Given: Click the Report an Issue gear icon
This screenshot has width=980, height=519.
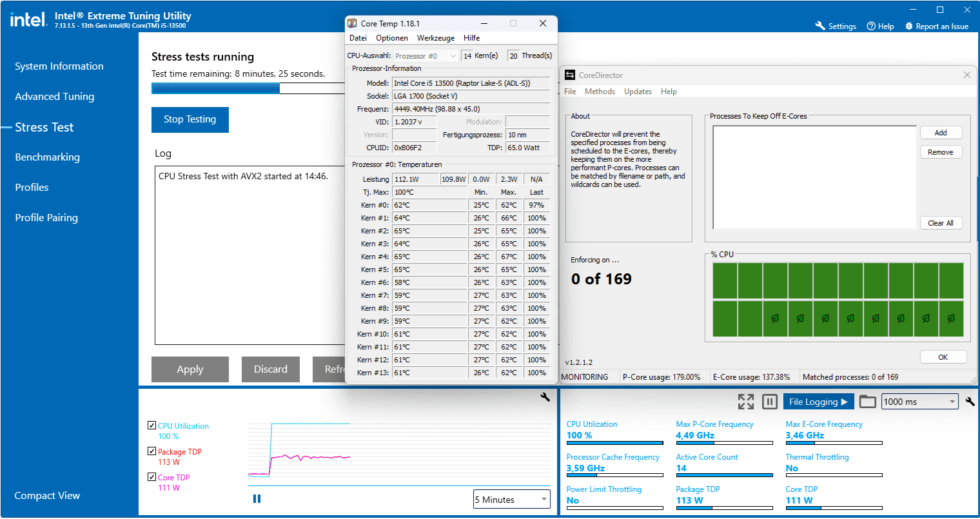Looking at the screenshot, I should [x=909, y=26].
